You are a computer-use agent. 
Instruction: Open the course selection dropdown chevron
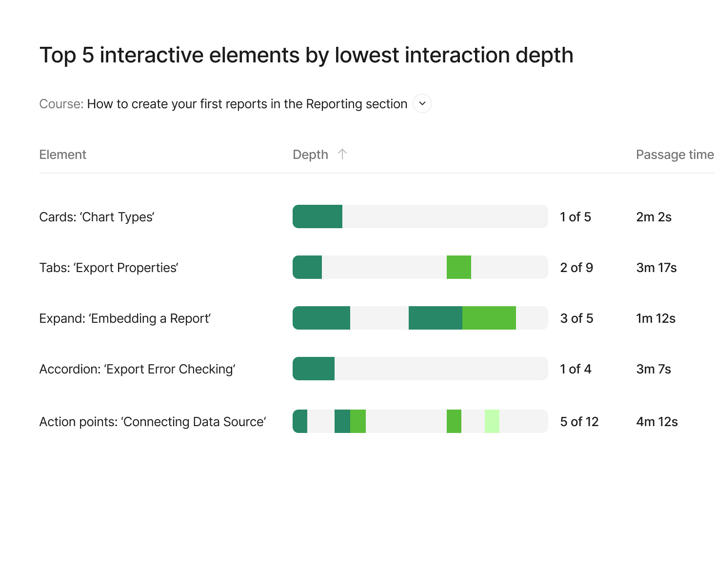422,103
